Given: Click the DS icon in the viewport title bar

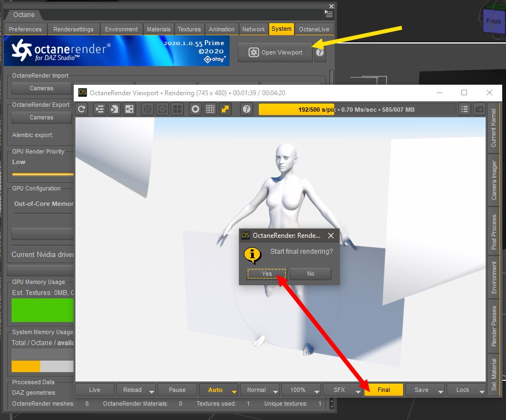Looking at the screenshot, I should click(83, 92).
